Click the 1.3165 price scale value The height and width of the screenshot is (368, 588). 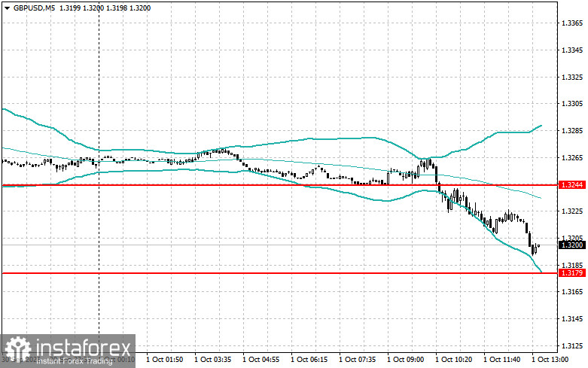point(572,291)
